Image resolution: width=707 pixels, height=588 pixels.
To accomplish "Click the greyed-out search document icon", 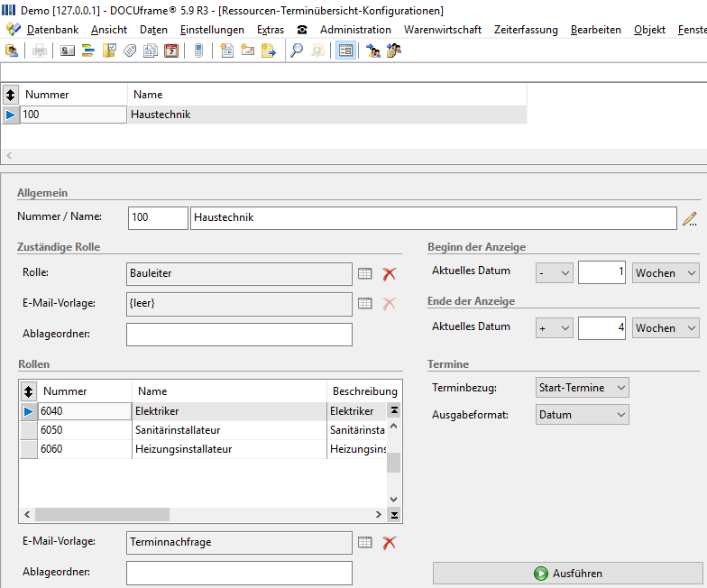I will pos(317,51).
